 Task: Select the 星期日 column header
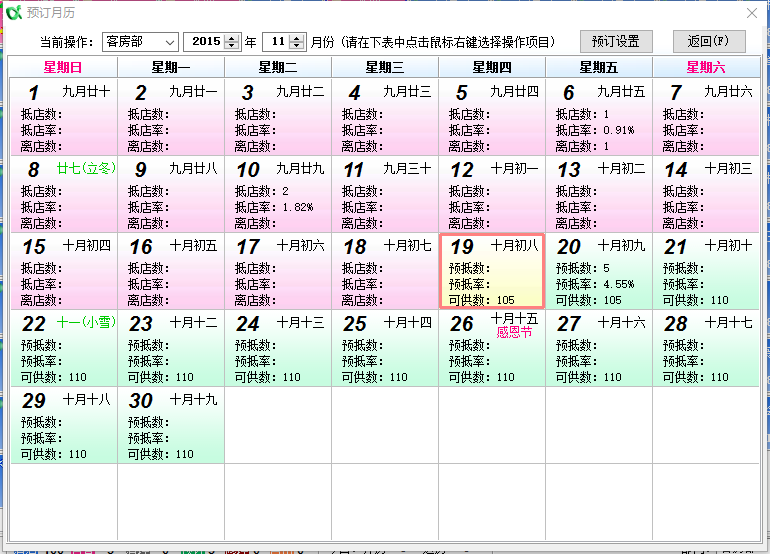tap(63, 67)
